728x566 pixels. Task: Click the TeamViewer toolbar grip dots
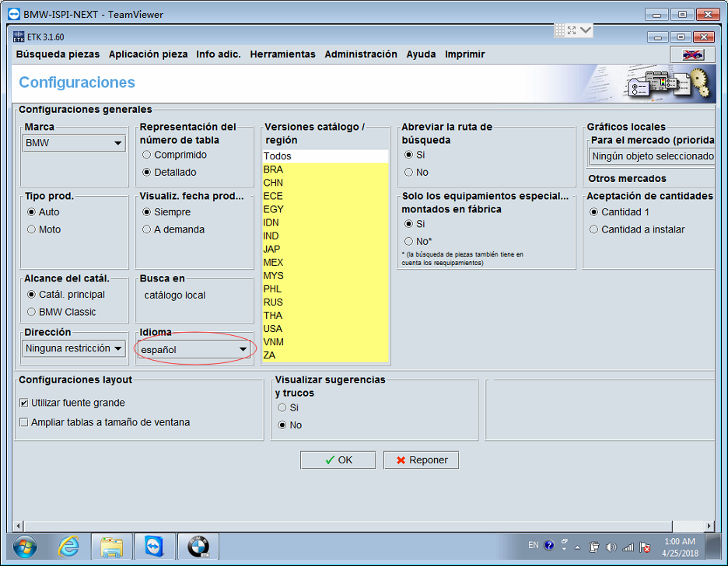560,30
